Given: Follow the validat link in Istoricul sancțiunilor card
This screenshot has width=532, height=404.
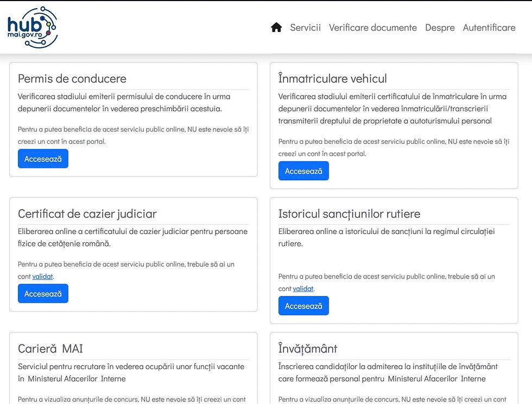Looking at the screenshot, I should click(303, 289).
